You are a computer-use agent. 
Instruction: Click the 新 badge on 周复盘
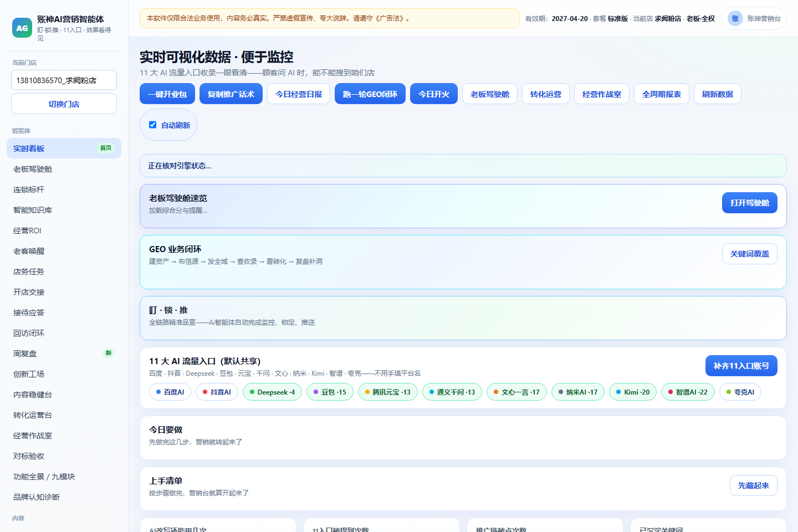pyautogui.click(x=109, y=353)
